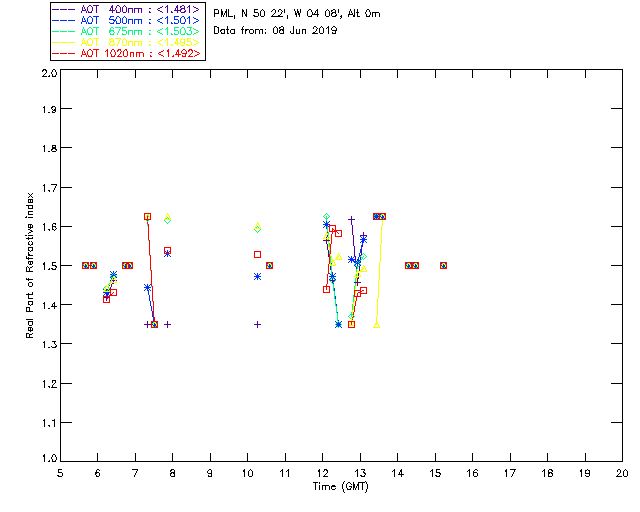Image resolution: width=640 pixels, height=512 pixels.
Task: Click the 1.9 y-axis tick label
Action: point(49,109)
